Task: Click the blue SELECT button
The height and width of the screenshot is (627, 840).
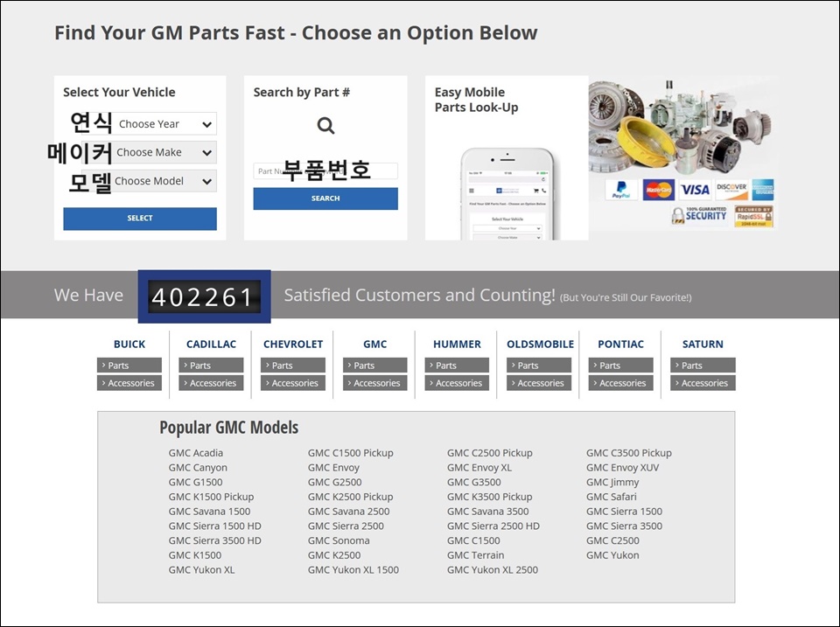Action: click(140, 219)
